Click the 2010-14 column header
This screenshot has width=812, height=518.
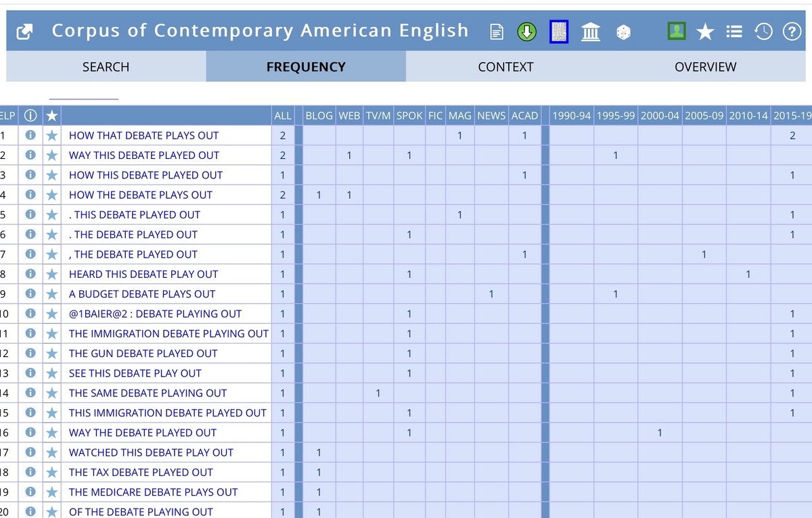coord(748,116)
